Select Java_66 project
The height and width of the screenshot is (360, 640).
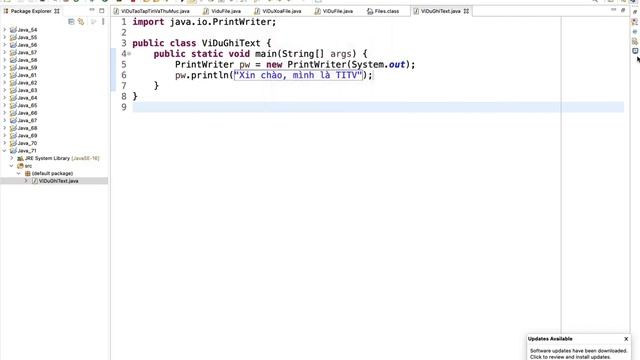(27, 113)
